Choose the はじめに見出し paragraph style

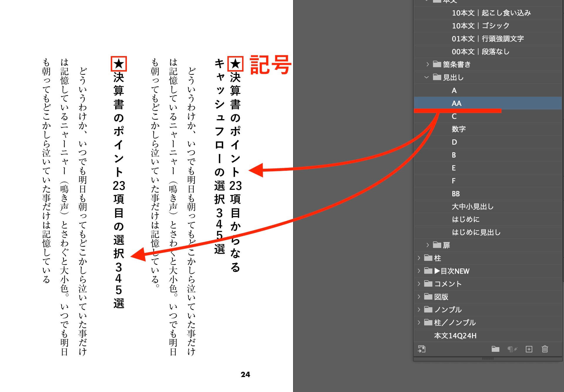tap(476, 232)
